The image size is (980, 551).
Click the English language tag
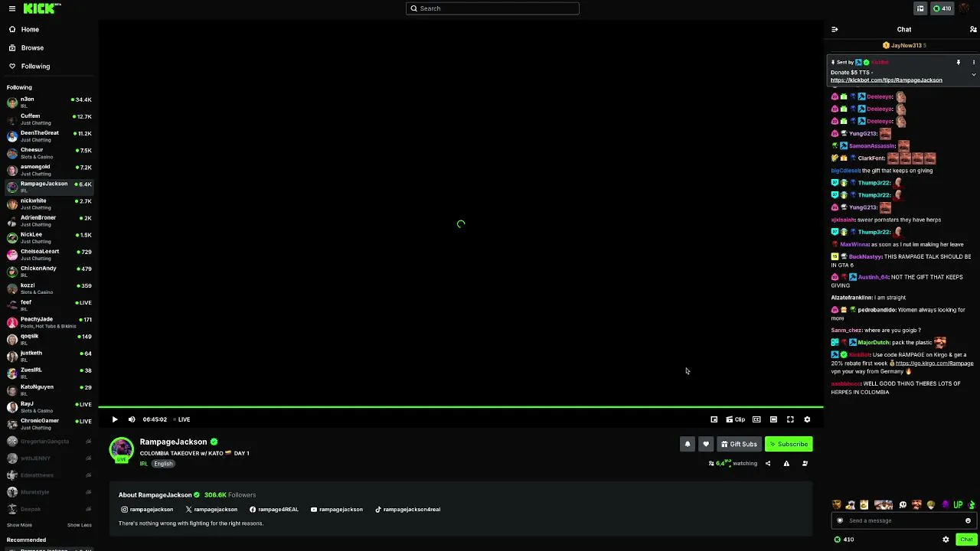coord(163,464)
